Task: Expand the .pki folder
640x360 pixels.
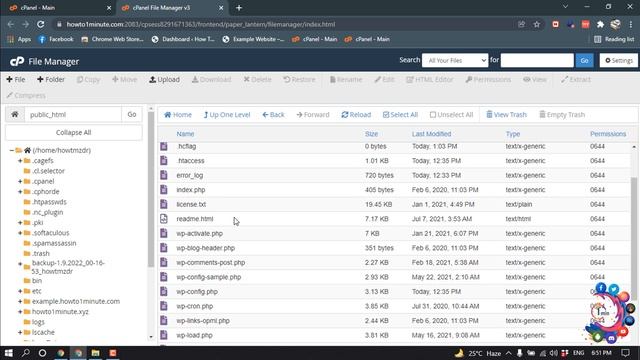Action: [20, 222]
